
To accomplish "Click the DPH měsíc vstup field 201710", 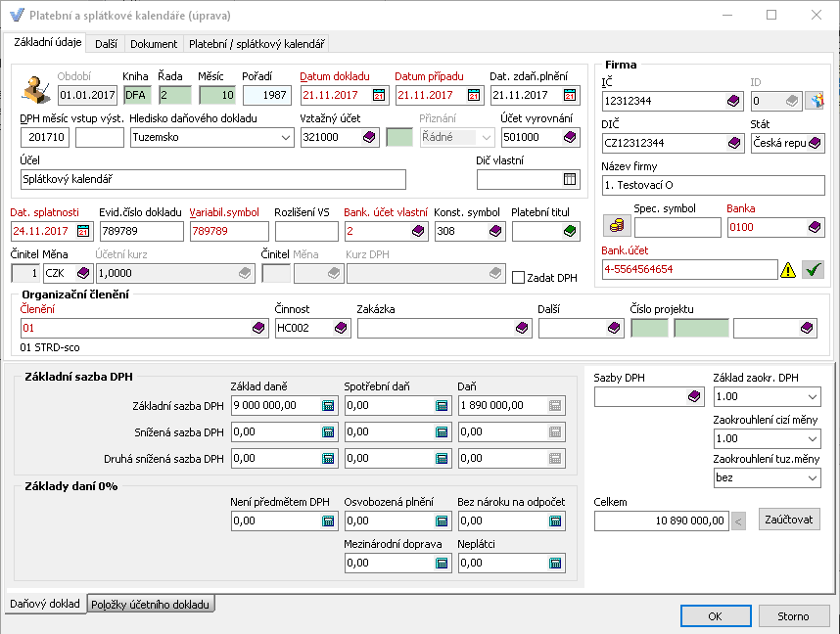I will pos(45,138).
